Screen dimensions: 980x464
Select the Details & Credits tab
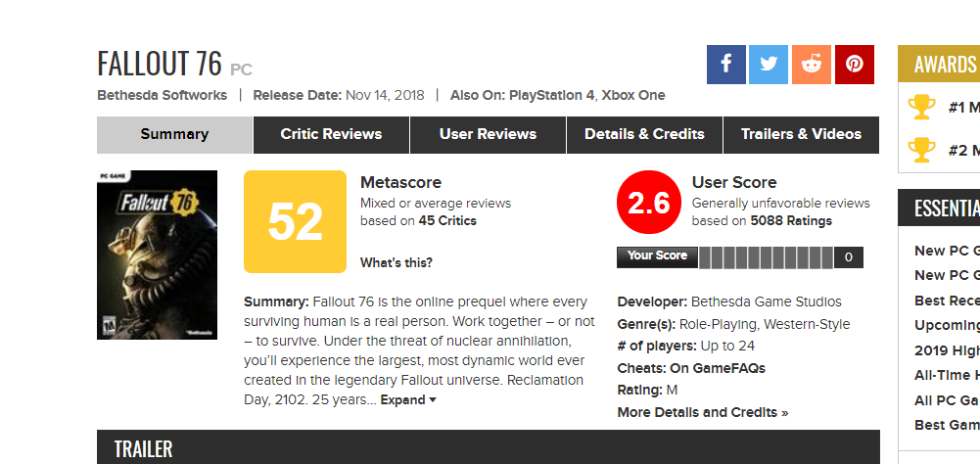click(x=644, y=134)
